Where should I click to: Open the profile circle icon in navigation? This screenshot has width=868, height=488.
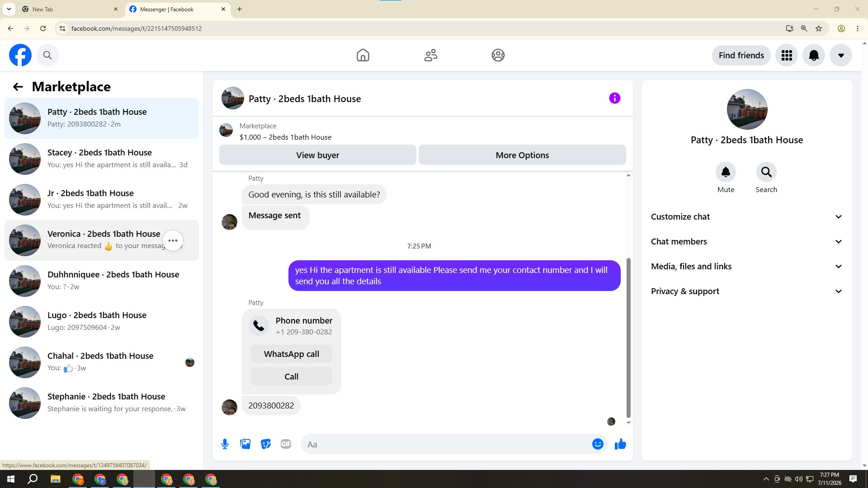pyautogui.click(x=498, y=55)
